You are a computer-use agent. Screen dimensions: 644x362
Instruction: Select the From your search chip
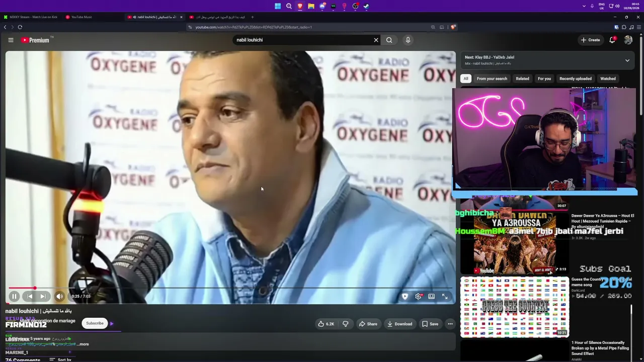click(492, 78)
